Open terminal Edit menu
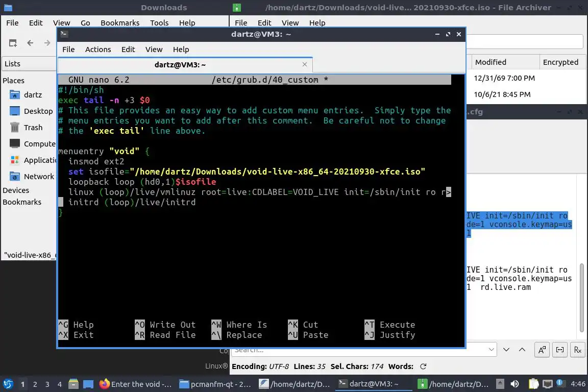Image resolution: width=588 pixels, height=392 pixels. (128, 50)
